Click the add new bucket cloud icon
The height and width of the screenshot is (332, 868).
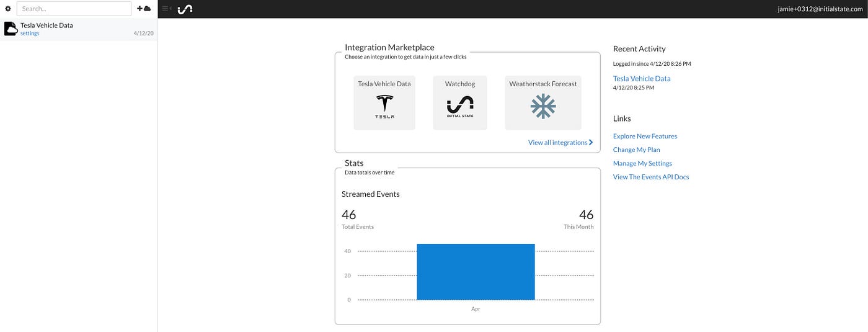[x=144, y=9]
